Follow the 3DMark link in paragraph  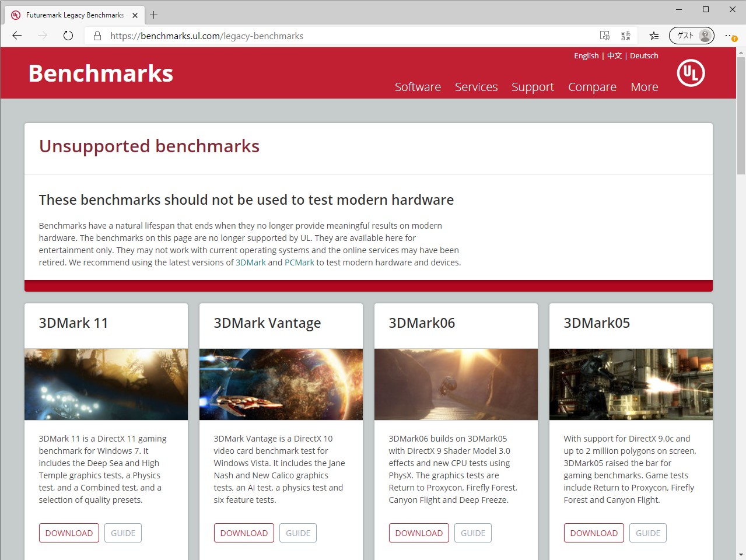pos(251,262)
